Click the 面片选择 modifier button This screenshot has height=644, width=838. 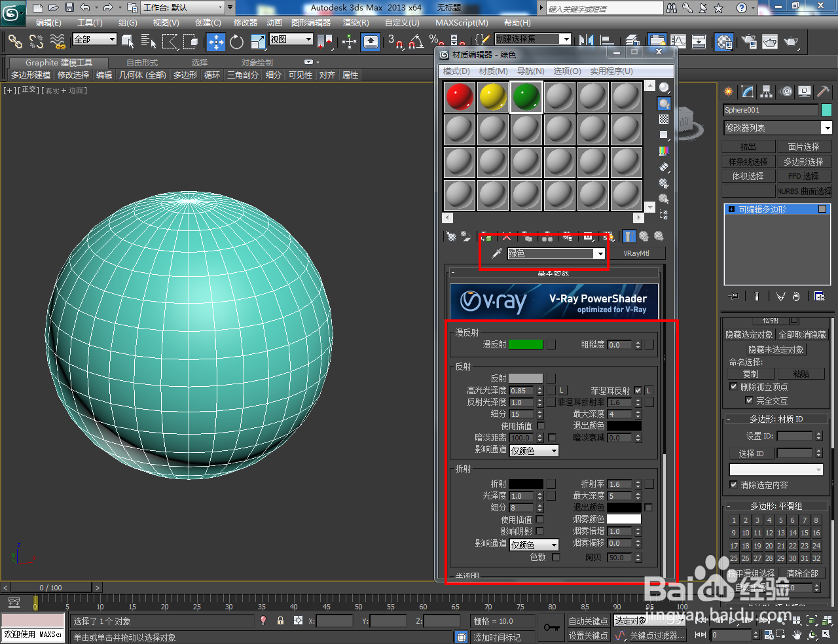(x=803, y=147)
